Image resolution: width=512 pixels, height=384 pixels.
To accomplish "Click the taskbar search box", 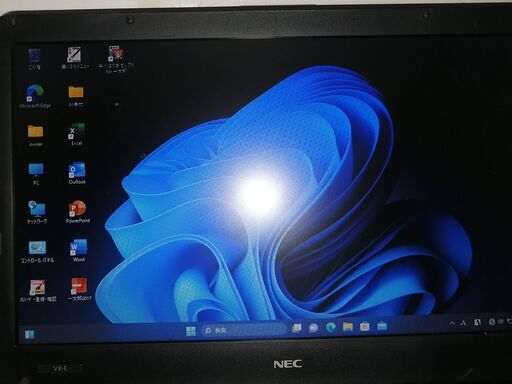I will [x=243, y=330].
